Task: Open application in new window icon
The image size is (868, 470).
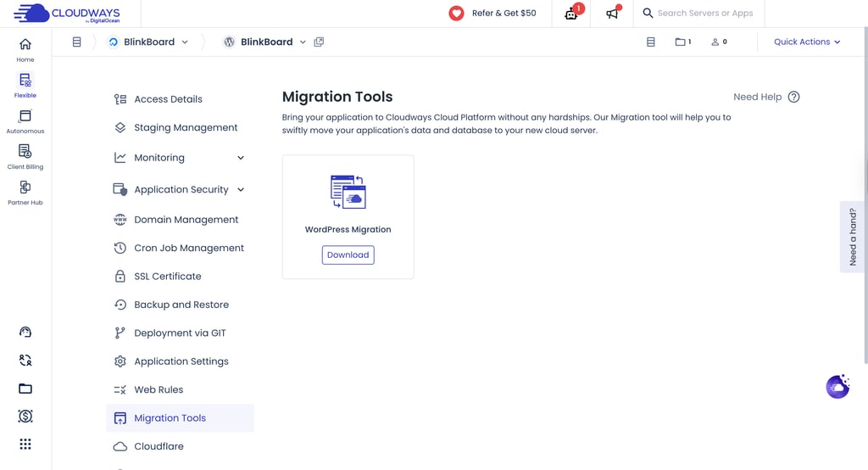Action: coord(319,42)
